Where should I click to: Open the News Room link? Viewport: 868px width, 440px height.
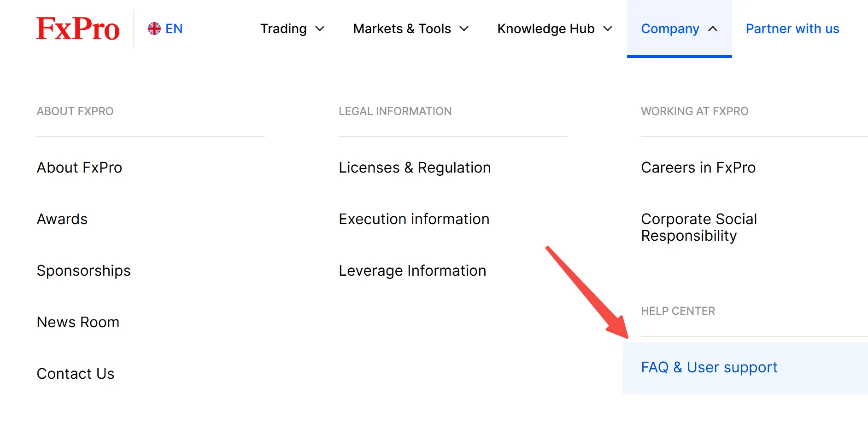(x=78, y=322)
